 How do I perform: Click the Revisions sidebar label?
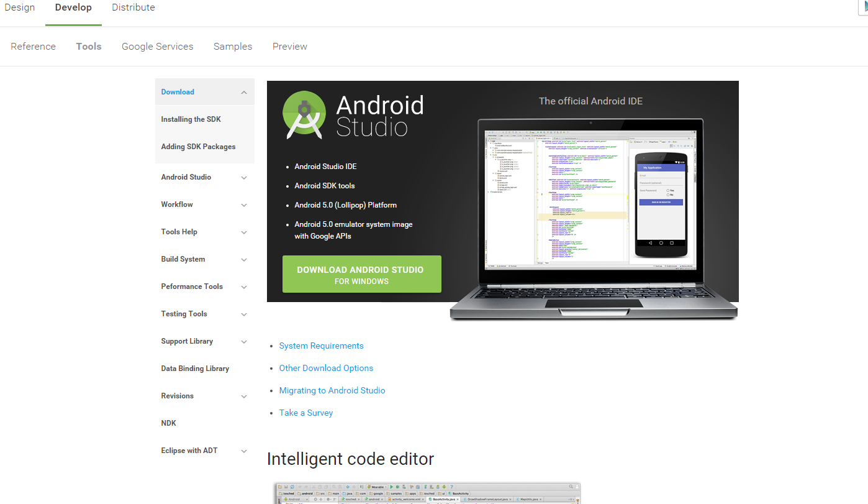pos(177,396)
